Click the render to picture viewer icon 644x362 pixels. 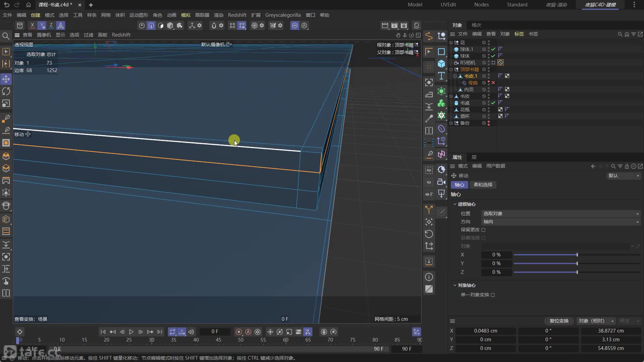[x=394, y=25]
